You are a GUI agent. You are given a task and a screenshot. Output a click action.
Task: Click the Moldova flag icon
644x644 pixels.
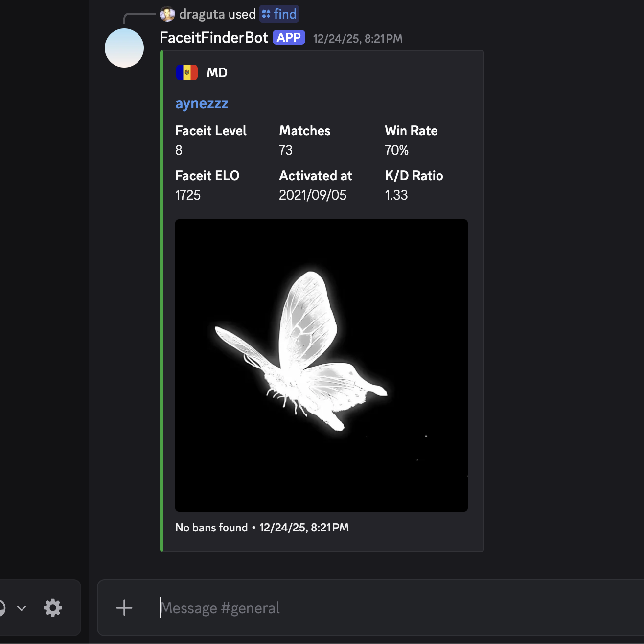click(x=187, y=72)
